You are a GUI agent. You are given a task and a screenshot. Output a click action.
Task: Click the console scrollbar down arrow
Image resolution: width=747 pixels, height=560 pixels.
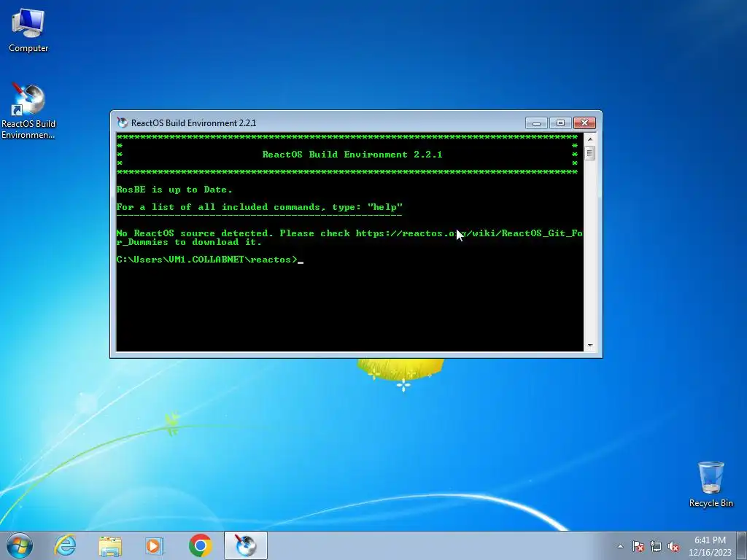[589, 346]
